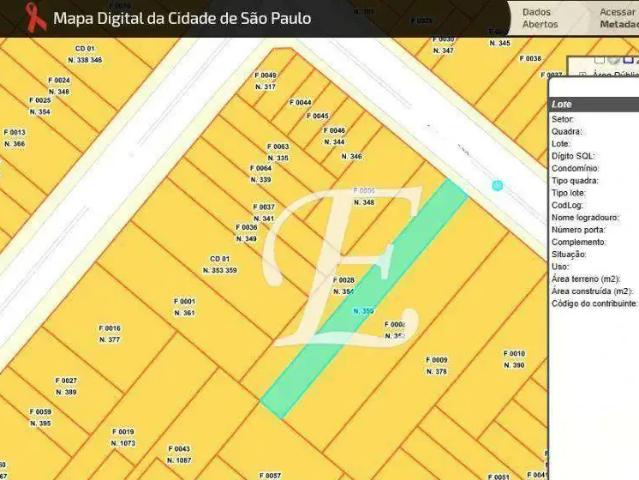Click the cyan location marker on the street
Viewport: 639px width, 480px height.
497,186
